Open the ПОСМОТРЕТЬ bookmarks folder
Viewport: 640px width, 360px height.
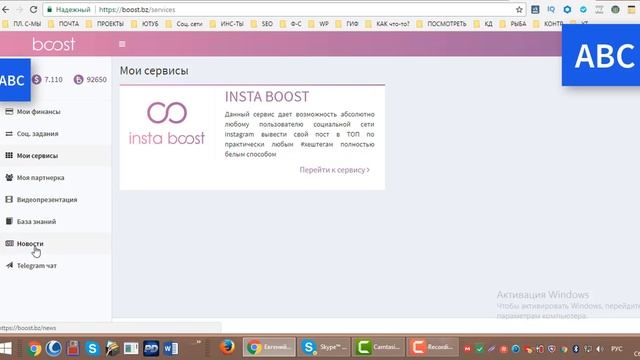pyautogui.click(x=441, y=24)
